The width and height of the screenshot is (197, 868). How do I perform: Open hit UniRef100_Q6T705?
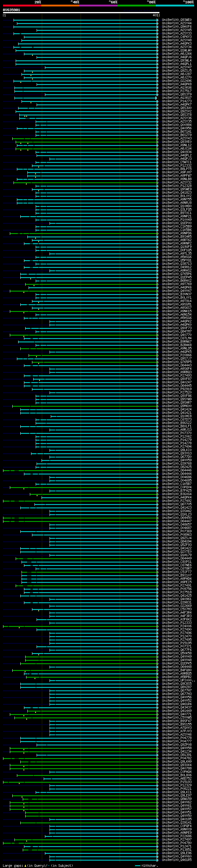click(x=177, y=504)
